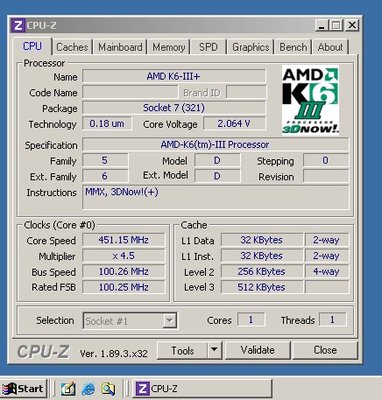
Task: Click the CPU-Z taskbar button
Action: [202, 389]
